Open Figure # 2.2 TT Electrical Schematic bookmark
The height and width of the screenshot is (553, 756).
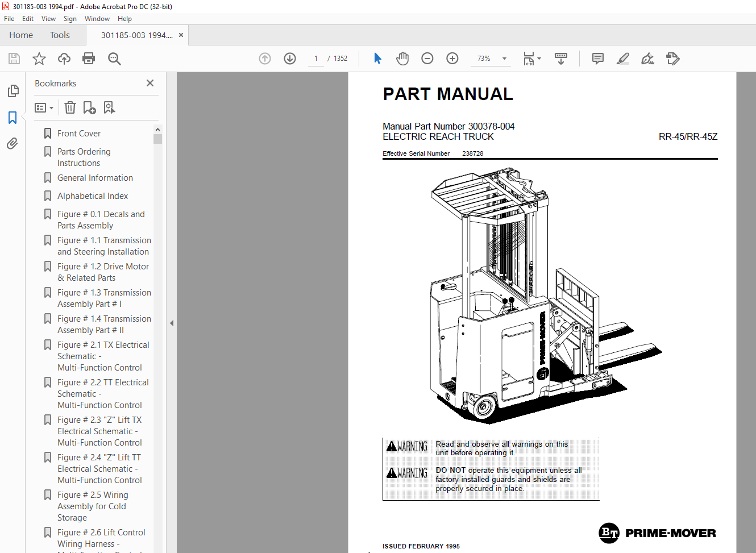click(103, 394)
